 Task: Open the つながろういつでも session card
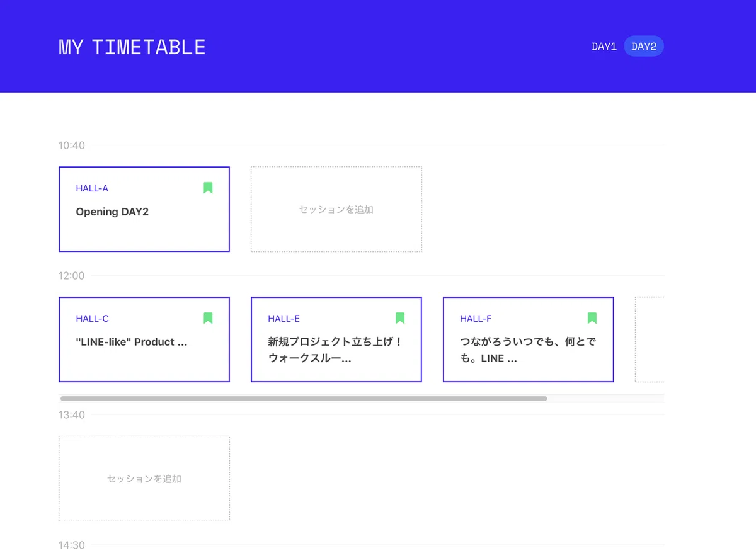529,339
